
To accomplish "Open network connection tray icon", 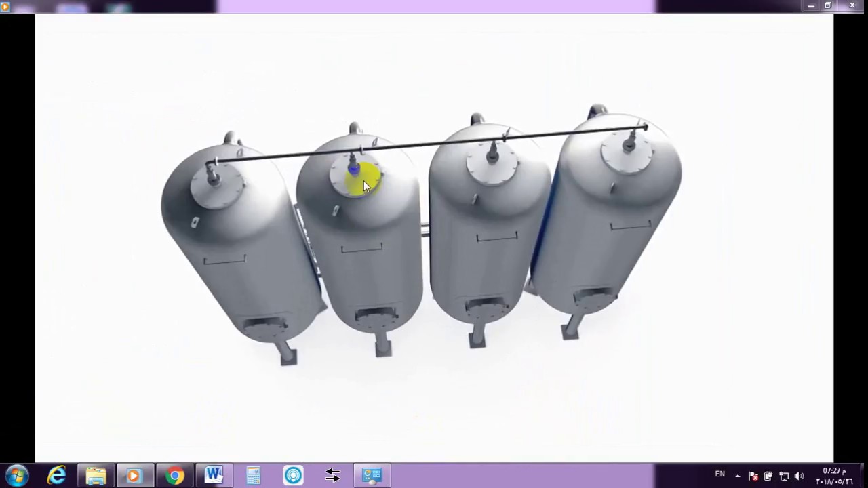I will [x=784, y=476].
